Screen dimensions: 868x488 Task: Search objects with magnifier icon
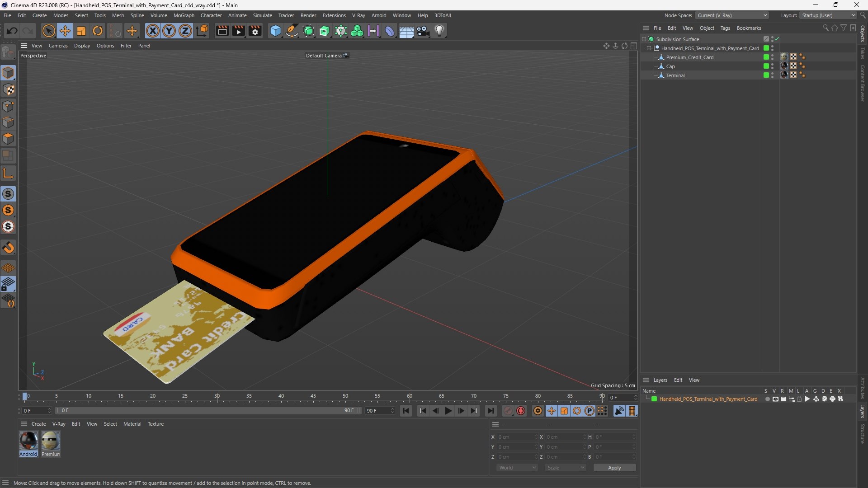pos(826,28)
